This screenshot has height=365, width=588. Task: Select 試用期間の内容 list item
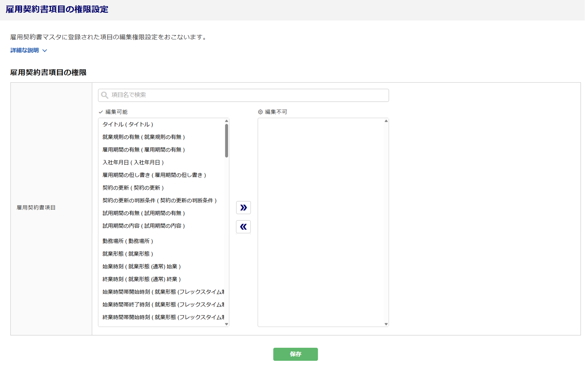144,226
